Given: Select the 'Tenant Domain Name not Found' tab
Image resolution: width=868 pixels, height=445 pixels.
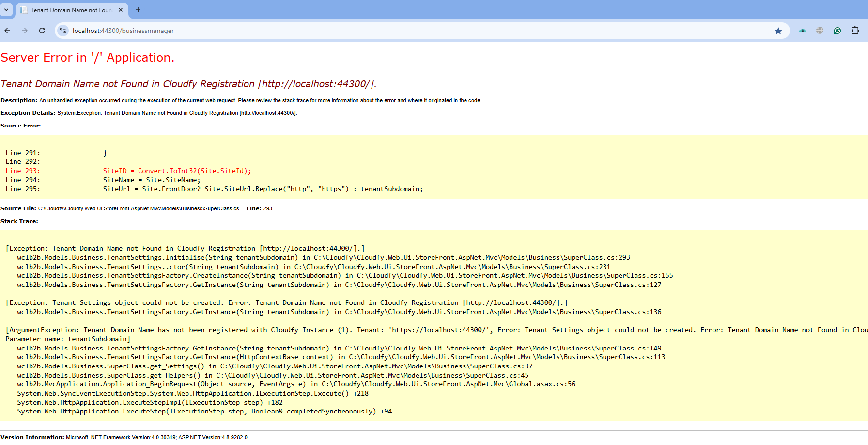Looking at the screenshot, I should click(x=70, y=10).
